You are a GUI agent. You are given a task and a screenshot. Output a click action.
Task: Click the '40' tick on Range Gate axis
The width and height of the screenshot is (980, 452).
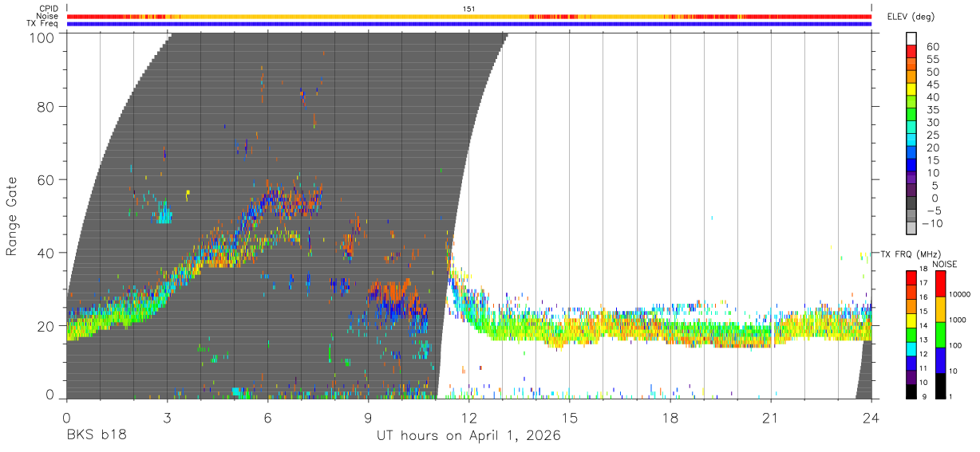tap(46, 253)
